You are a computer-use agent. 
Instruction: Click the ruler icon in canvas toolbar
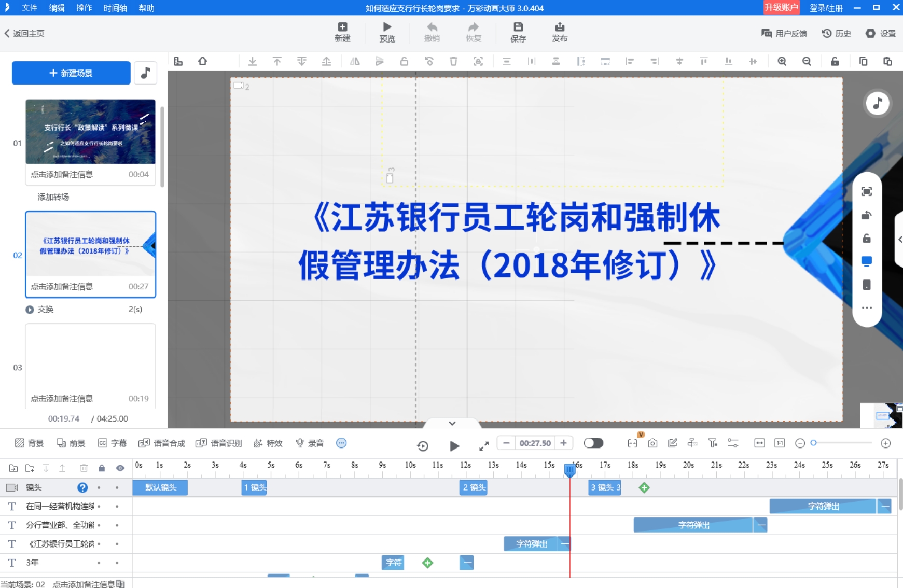(178, 61)
